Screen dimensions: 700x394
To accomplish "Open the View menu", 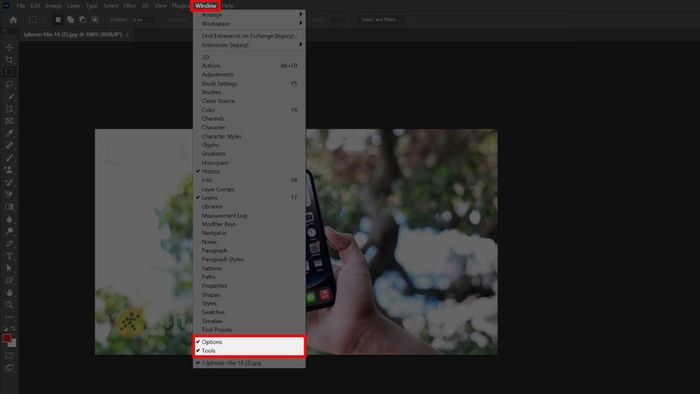I will (160, 6).
